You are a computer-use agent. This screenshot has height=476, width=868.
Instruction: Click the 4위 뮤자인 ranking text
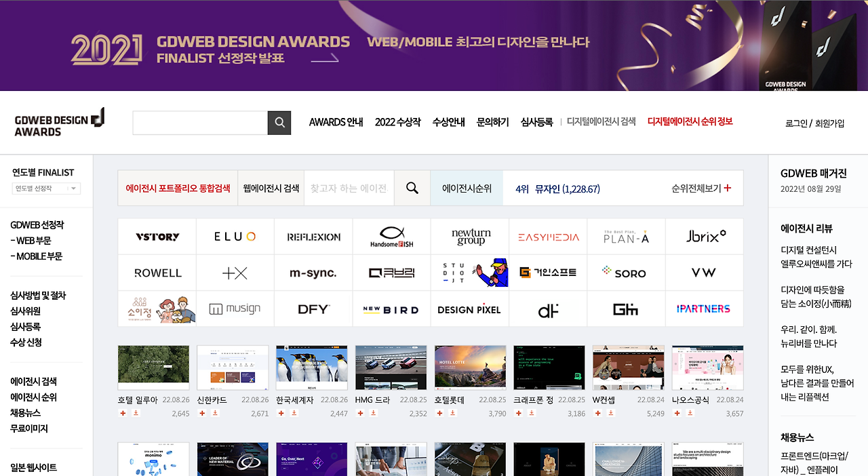557,189
